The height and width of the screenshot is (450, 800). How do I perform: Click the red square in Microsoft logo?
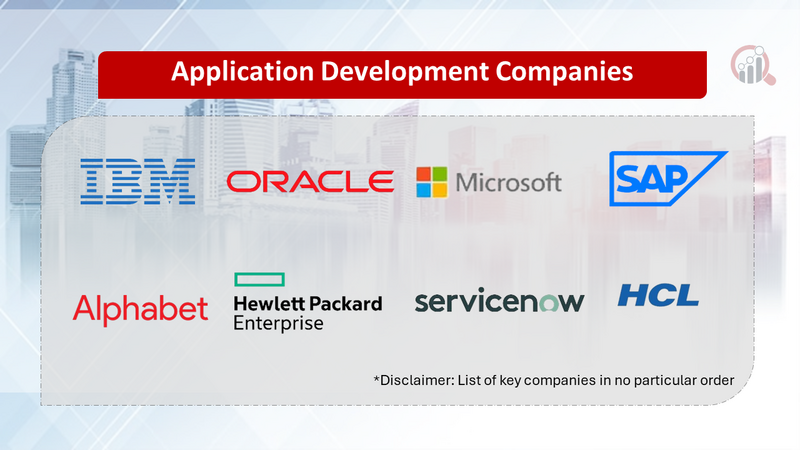[425, 175]
